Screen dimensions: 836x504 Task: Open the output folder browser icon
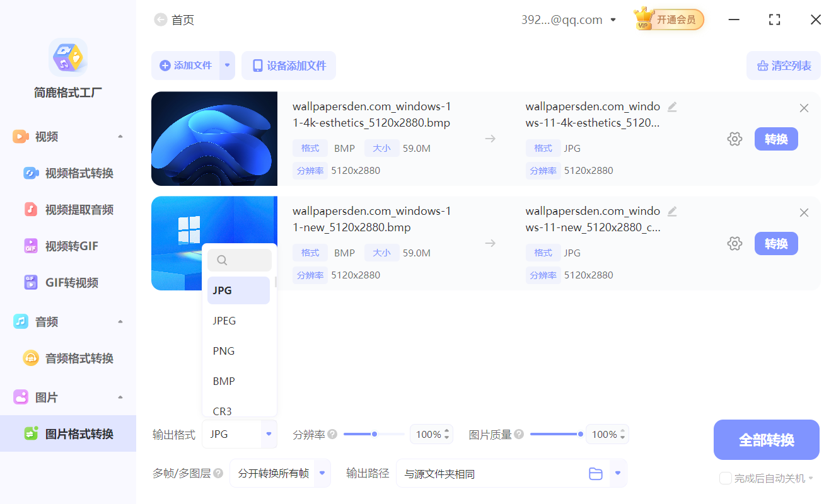(595, 473)
